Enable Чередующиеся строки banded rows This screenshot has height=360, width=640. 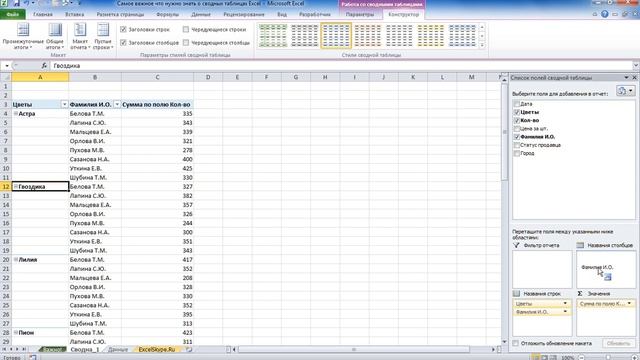186,29
